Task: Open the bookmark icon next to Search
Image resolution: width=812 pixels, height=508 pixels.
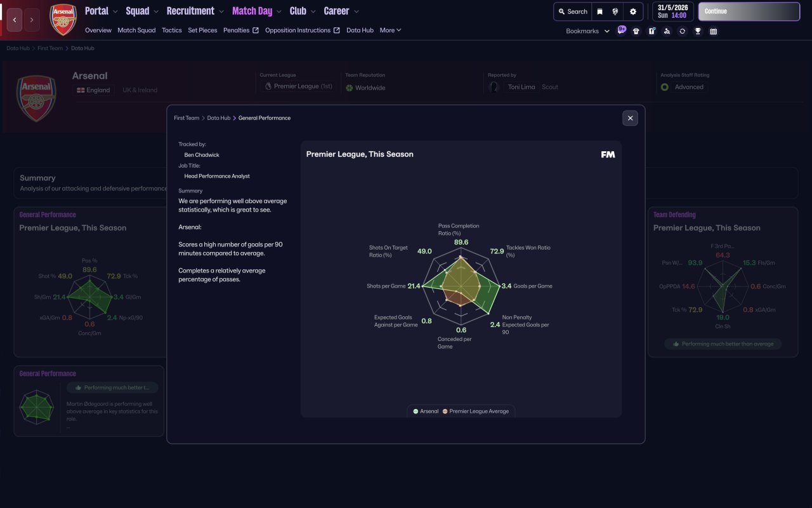Action: pos(599,11)
